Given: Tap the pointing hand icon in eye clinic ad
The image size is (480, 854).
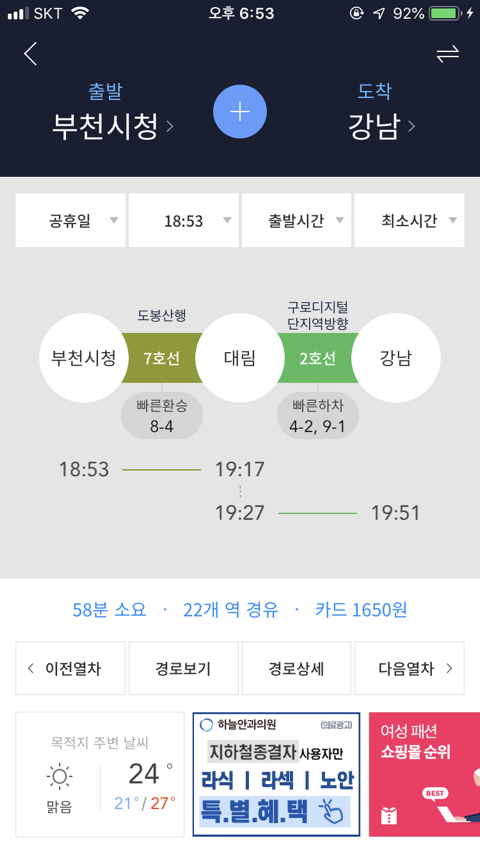Looking at the screenshot, I should (x=331, y=810).
